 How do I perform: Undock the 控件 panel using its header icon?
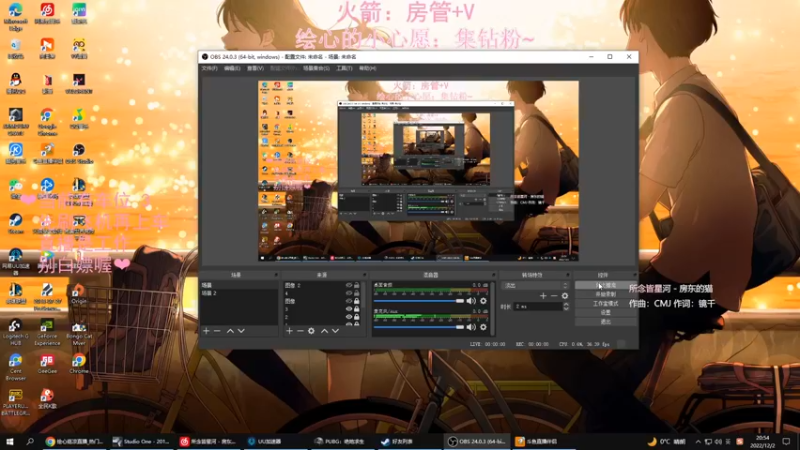click(634, 275)
